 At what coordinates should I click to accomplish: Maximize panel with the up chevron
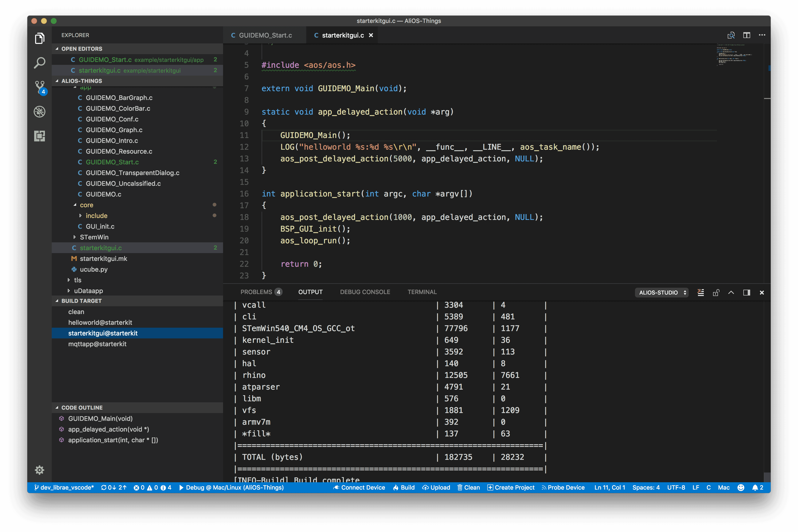[731, 293]
